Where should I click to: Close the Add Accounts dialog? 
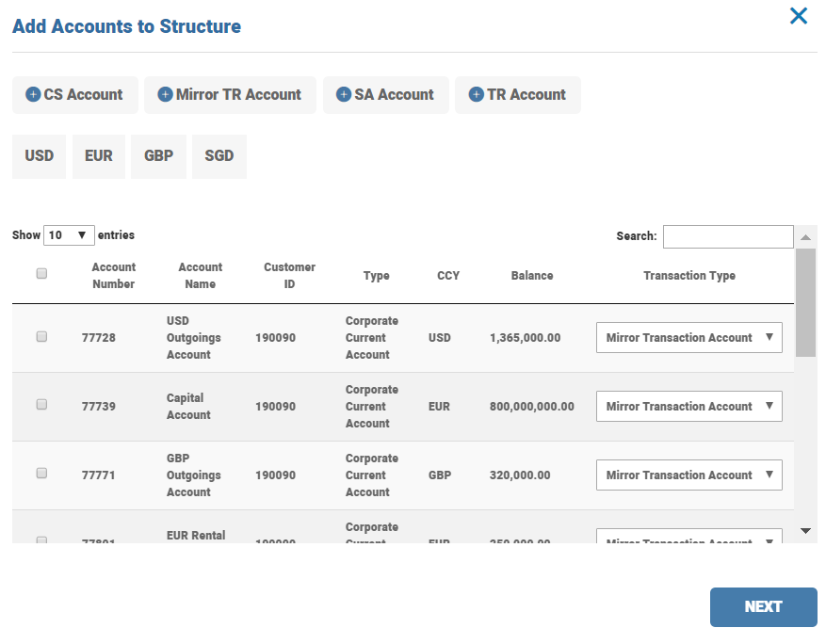799,16
